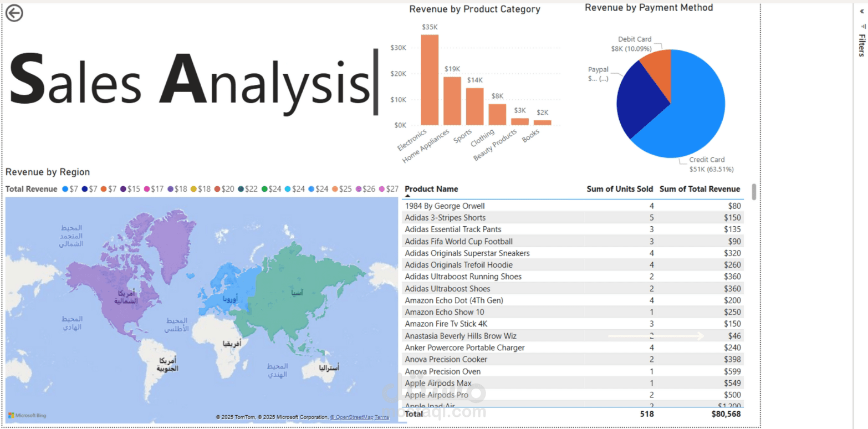Click the $398 revenue cell
The width and height of the screenshot is (868, 429).
732,359
